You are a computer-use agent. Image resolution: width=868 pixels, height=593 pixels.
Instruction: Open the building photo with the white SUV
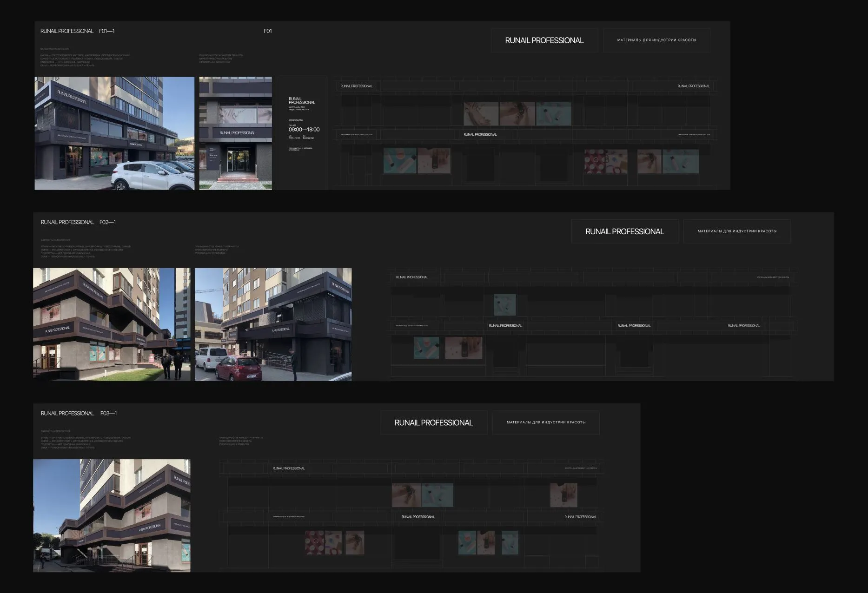(x=114, y=133)
